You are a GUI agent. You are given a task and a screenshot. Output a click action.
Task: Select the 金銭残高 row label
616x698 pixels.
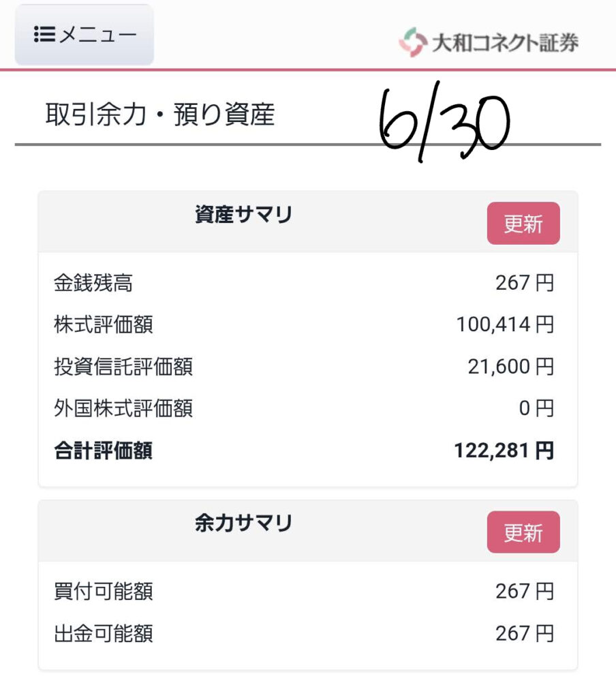click(x=93, y=283)
